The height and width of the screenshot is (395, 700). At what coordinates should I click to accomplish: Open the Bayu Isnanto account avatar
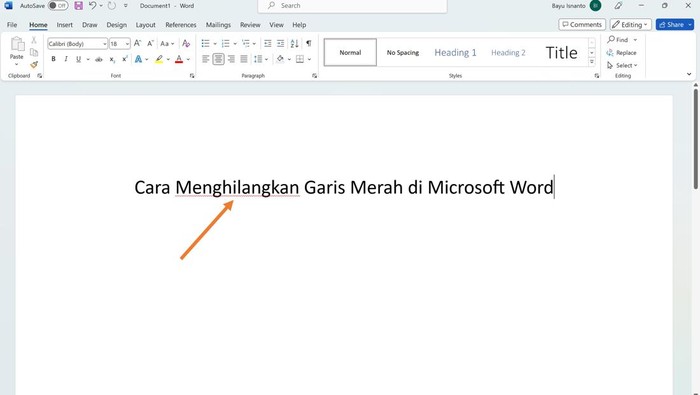click(x=595, y=6)
